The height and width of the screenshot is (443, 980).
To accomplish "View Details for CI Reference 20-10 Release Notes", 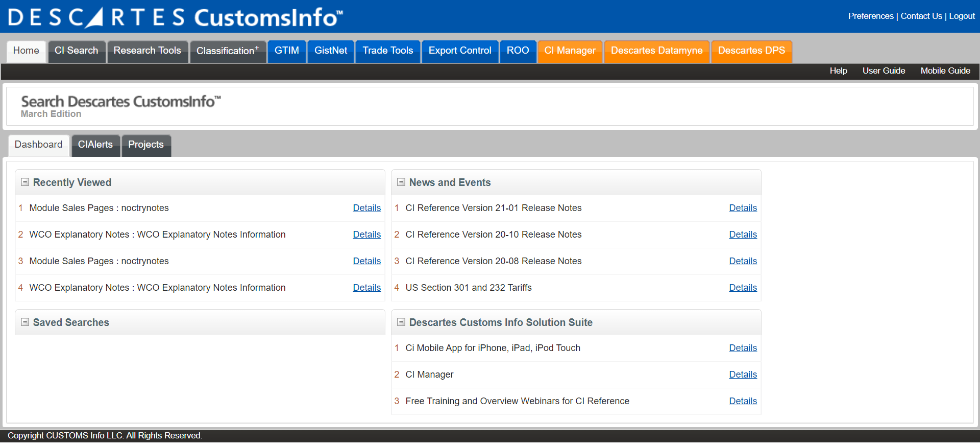I will (743, 235).
